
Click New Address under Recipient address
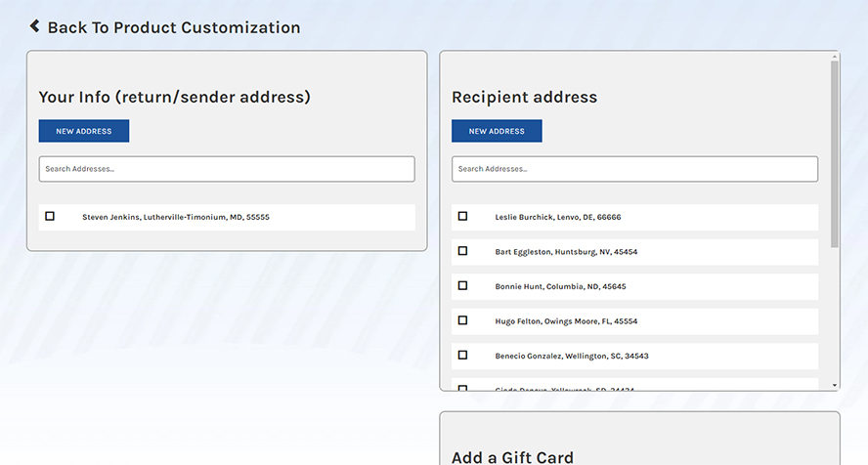tap(497, 131)
